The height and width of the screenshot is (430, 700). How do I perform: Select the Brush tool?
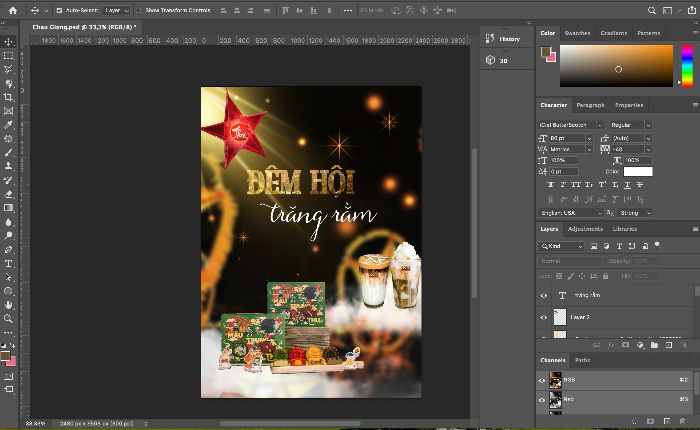pos(8,153)
